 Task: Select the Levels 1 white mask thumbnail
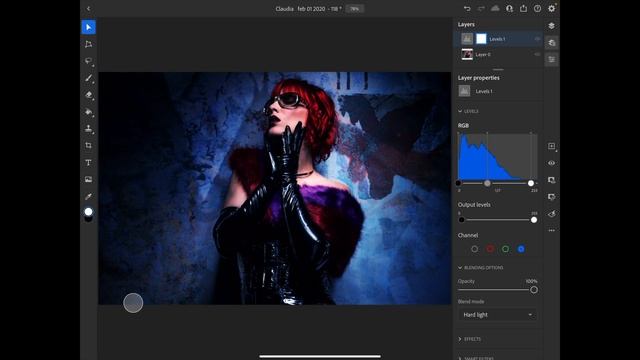[x=481, y=39]
